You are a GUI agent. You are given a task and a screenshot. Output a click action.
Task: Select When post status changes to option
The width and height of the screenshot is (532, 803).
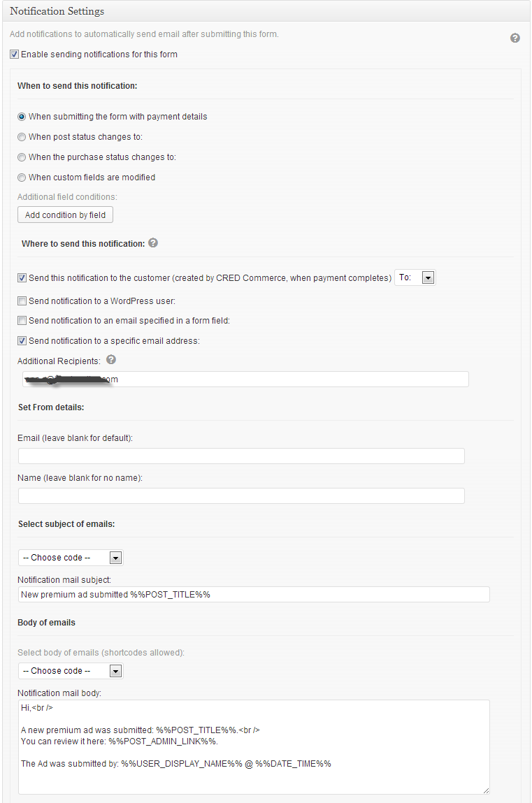pos(22,137)
